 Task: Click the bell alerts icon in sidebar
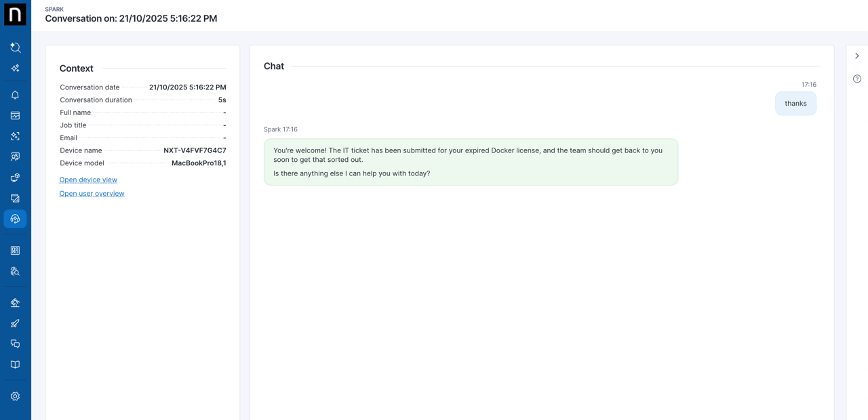(x=15, y=95)
